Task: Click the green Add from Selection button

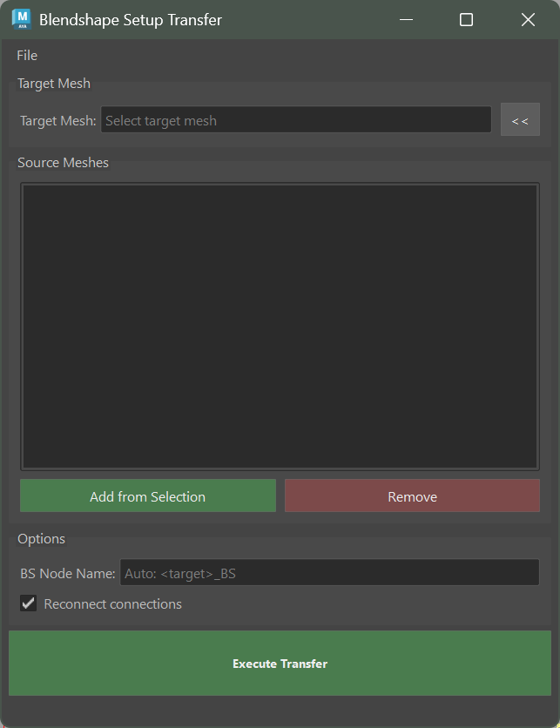Action: [x=147, y=496]
